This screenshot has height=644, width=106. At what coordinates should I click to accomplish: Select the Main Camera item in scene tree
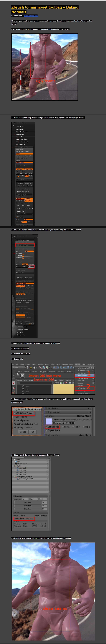[22, 464]
